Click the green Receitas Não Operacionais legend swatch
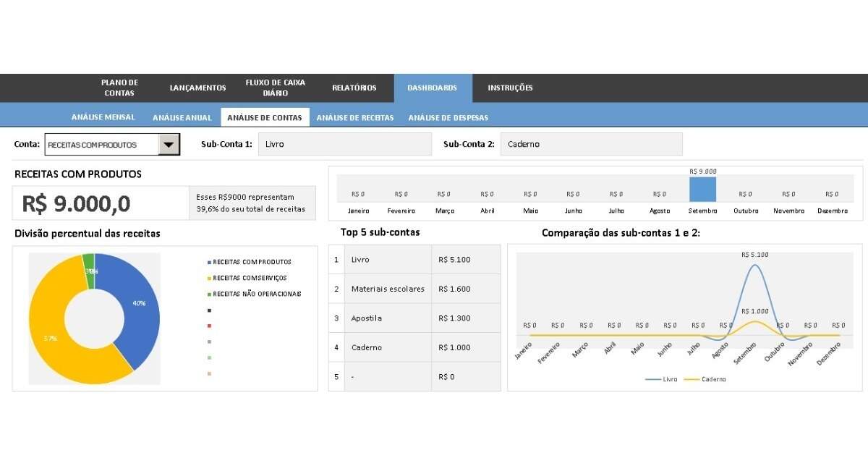This screenshot has height=466, width=868. (209, 294)
